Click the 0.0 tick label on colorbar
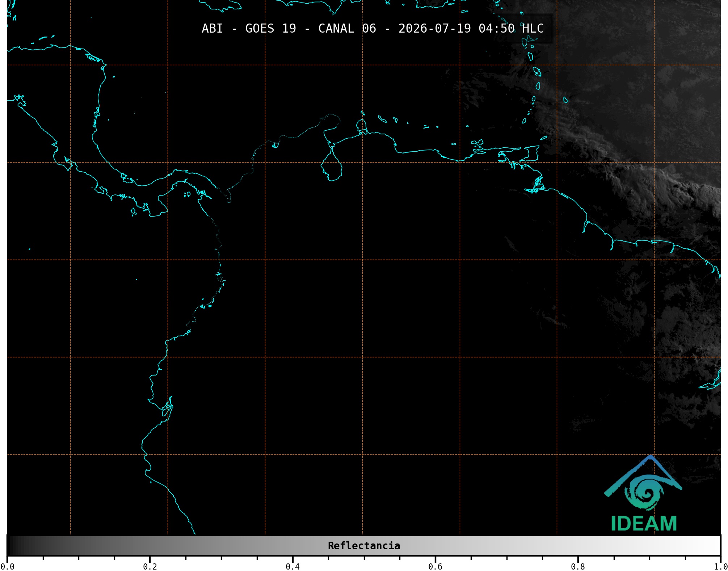Image resolution: width=728 pixels, height=571 pixels. point(8,567)
